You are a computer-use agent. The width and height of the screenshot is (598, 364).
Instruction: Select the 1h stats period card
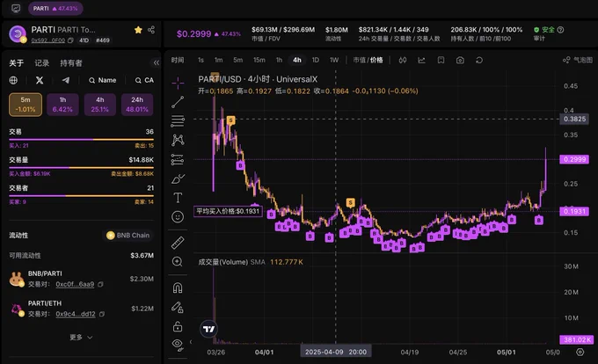62,105
